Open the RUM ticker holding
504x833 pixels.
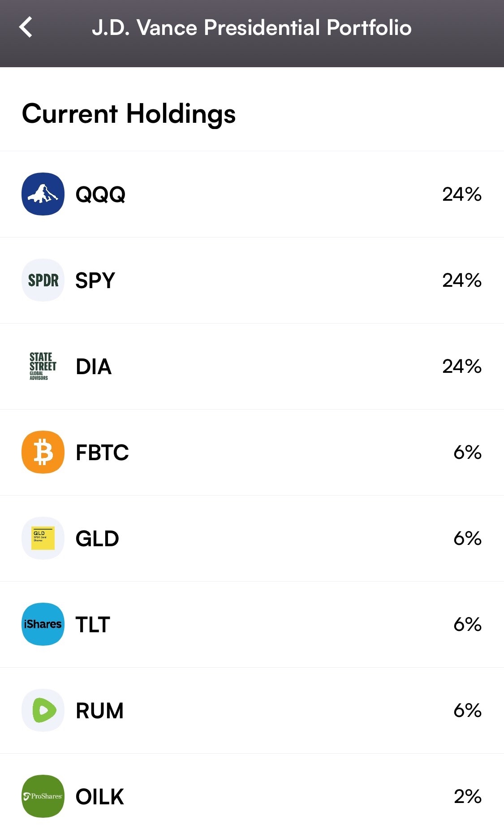pyautogui.click(x=99, y=711)
